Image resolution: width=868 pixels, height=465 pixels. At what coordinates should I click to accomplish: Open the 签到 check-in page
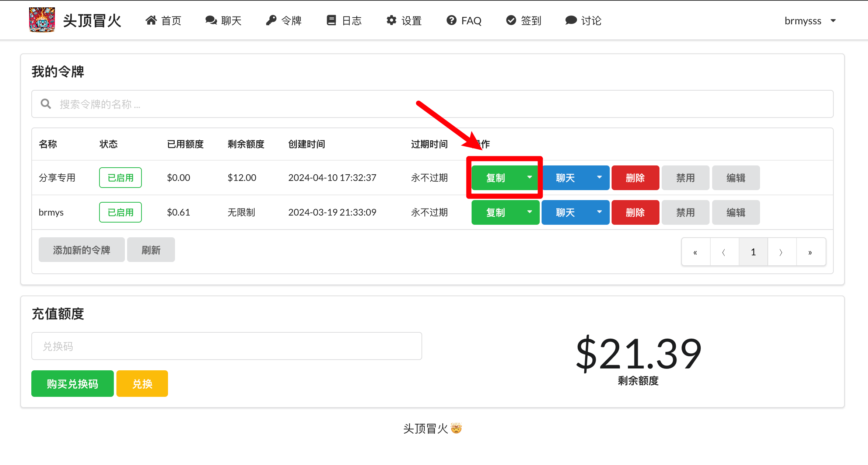(x=524, y=21)
